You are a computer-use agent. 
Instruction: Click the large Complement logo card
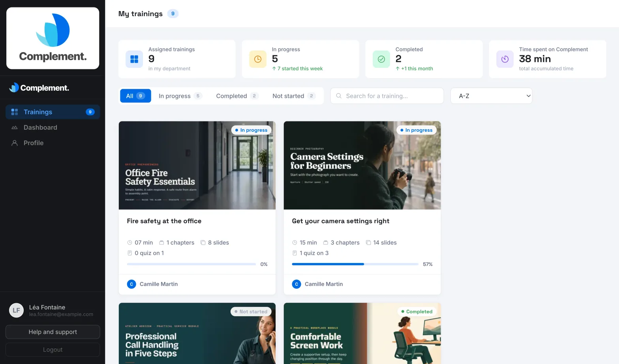pyautogui.click(x=53, y=38)
